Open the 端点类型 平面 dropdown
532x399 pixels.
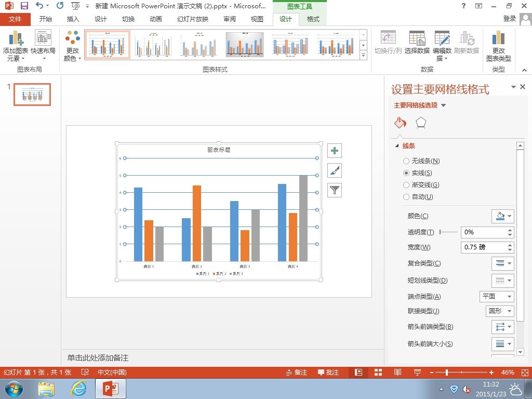(x=497, y=297)
